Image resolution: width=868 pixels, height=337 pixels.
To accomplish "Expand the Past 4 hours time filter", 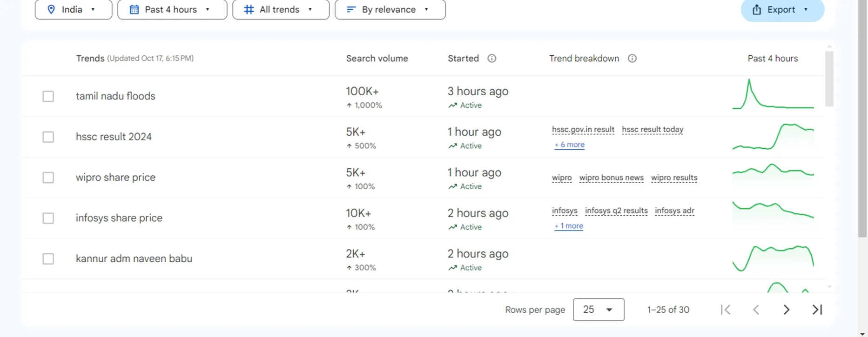I will coord(172,9).
